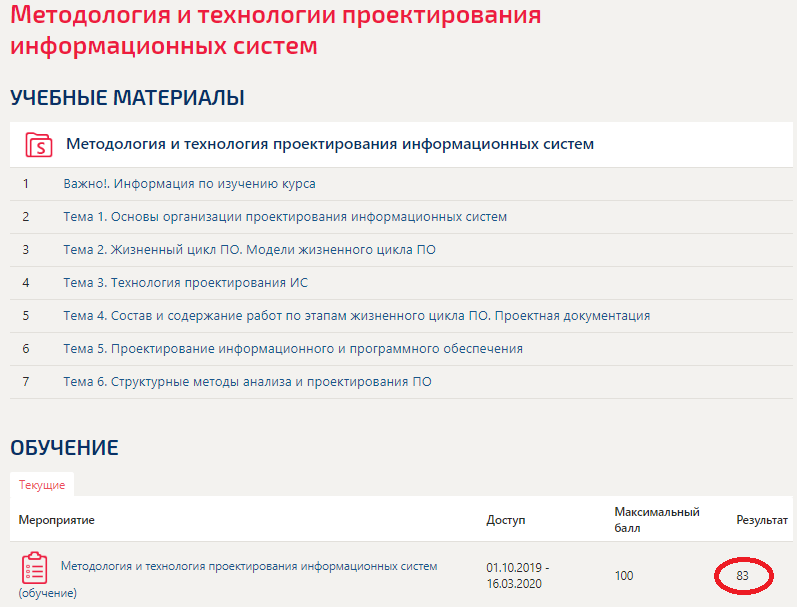Open Тема 6 Структурные методы анализа
797x607 pixels.
[x=247, y=382]
